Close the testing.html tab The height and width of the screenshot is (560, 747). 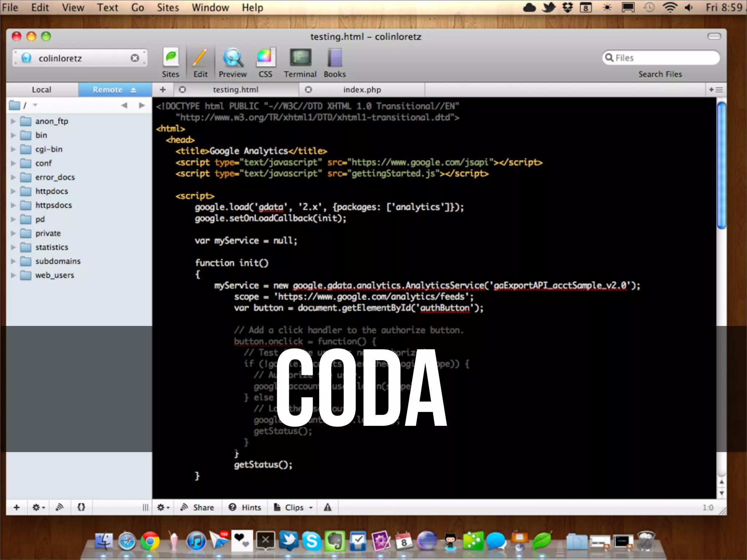(x=182, y=90)
